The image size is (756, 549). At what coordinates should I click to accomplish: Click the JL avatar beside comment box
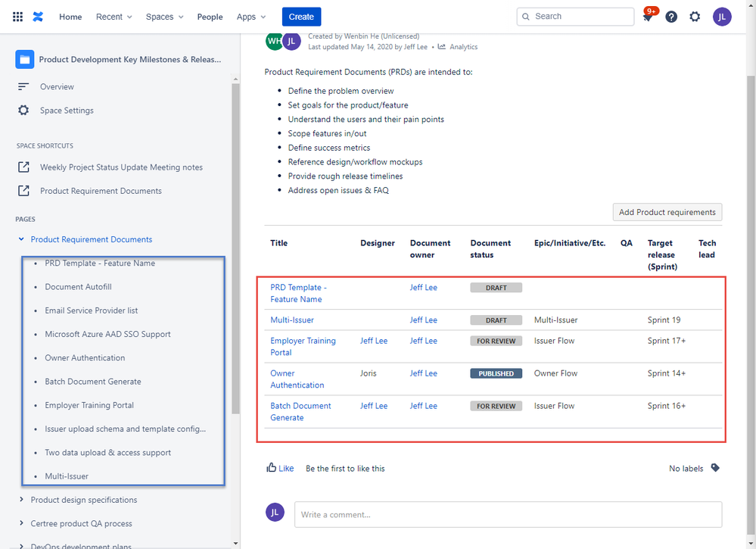point(275,513)
